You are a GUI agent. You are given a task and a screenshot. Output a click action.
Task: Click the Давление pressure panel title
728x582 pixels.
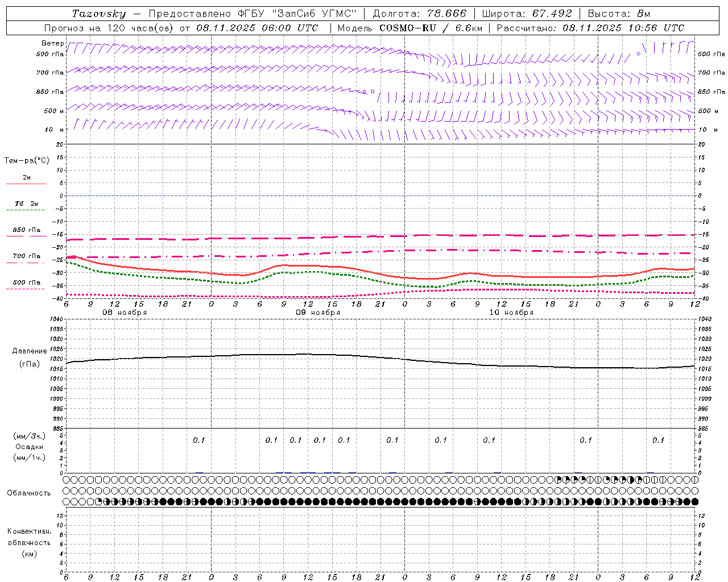click(30, 351)
